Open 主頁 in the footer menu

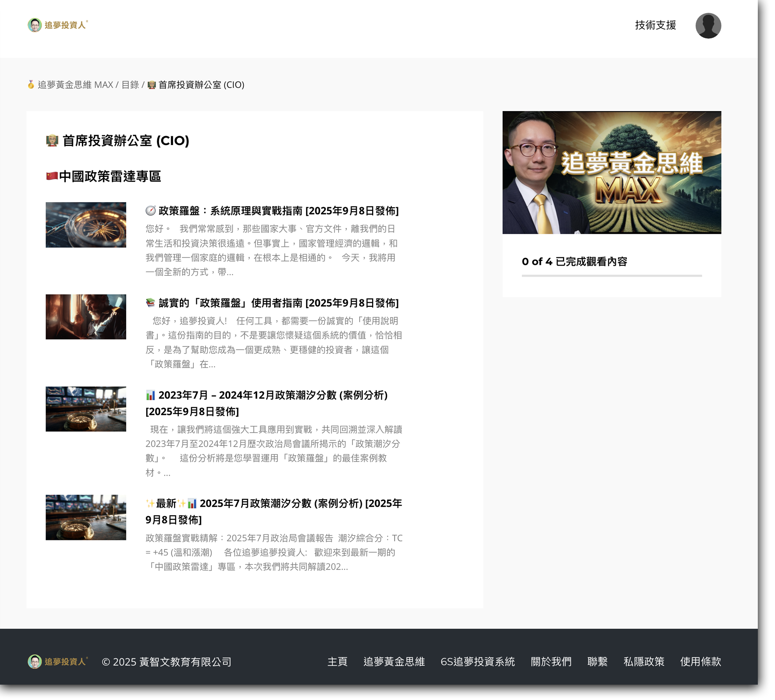click(x=338, y=662)
